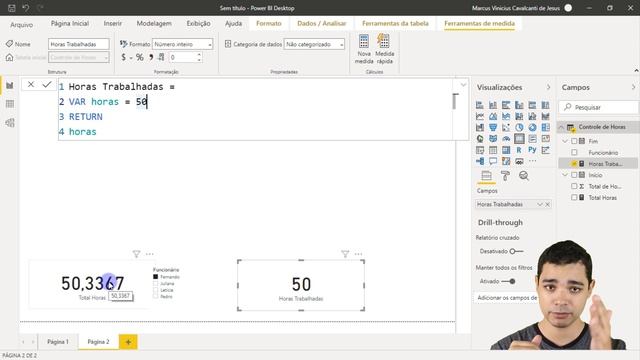
Task: Select the Q&A visualization
Action: point(493,161)
